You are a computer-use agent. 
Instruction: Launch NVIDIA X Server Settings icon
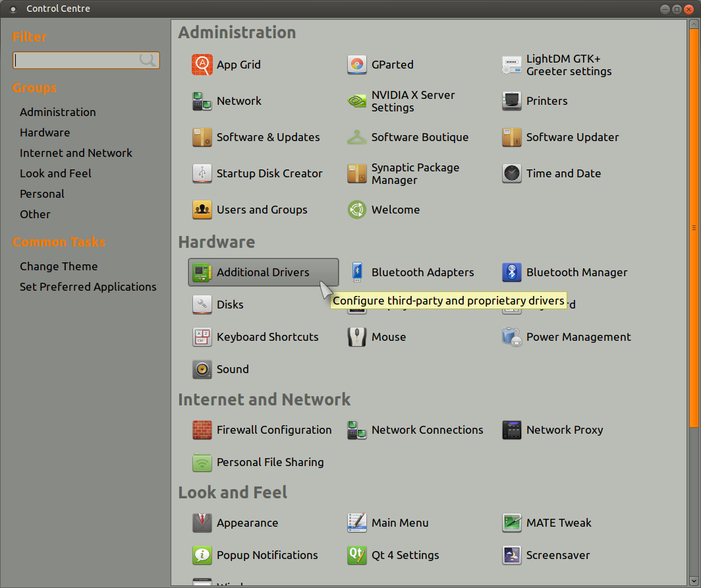pyautogui.click(x=357, y=101)
